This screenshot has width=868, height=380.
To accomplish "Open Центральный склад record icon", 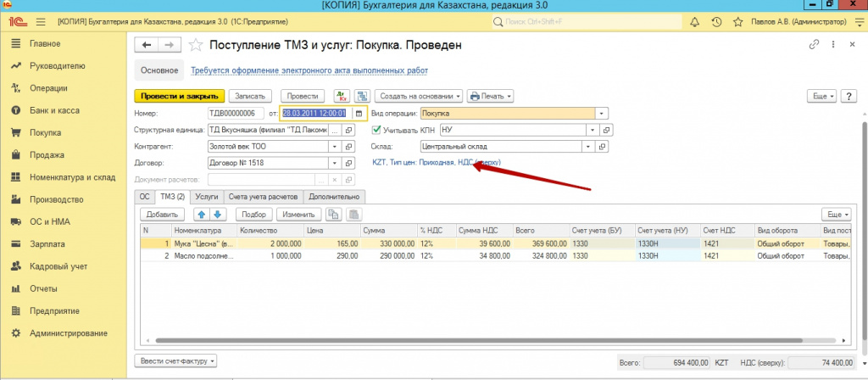I will point(603,147).
